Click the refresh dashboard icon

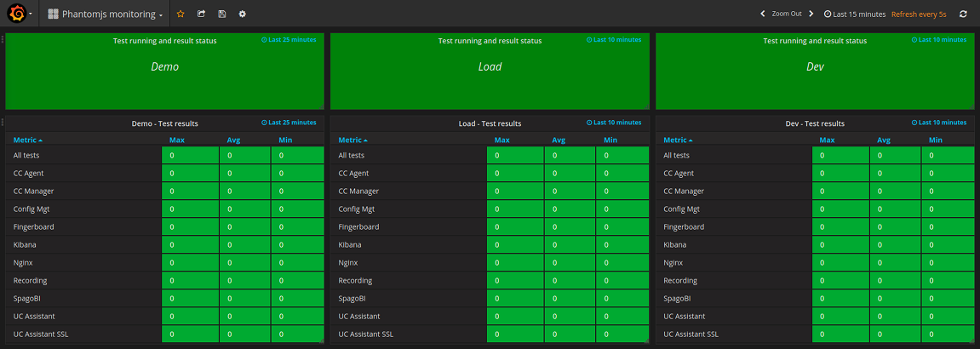963,14
